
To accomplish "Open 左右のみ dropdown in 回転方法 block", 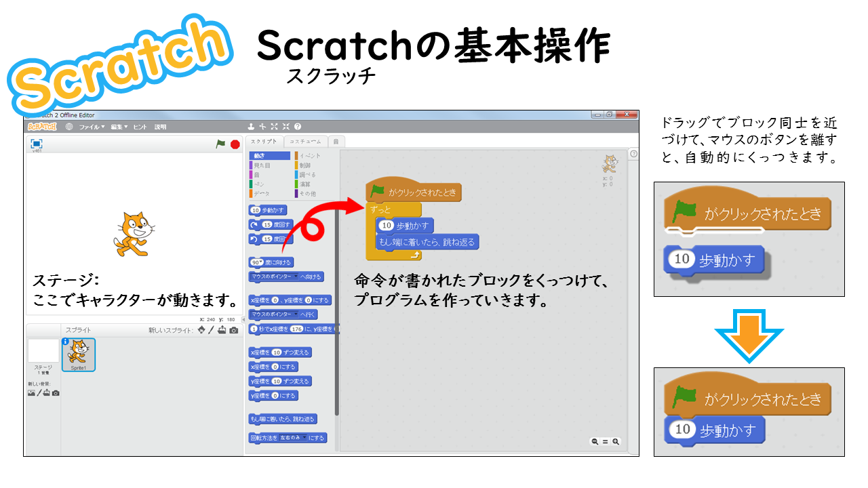I will 293,438.
